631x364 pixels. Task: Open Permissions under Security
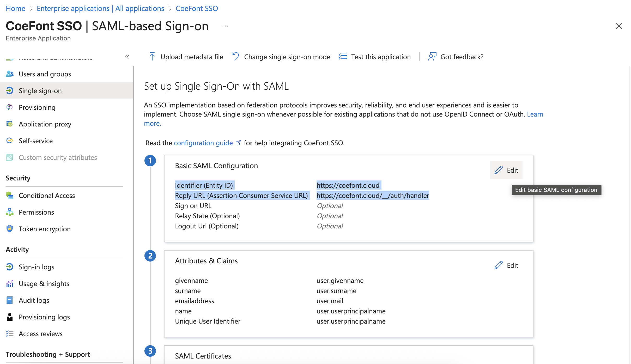[66, 212]
